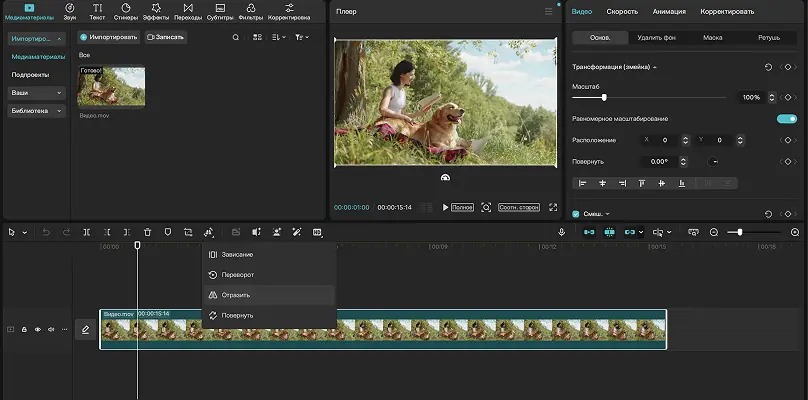Click the undo arrow in timeline toolbar
Image resolution: width=808 pixels, height=400 pixels.
click(46, 232)
